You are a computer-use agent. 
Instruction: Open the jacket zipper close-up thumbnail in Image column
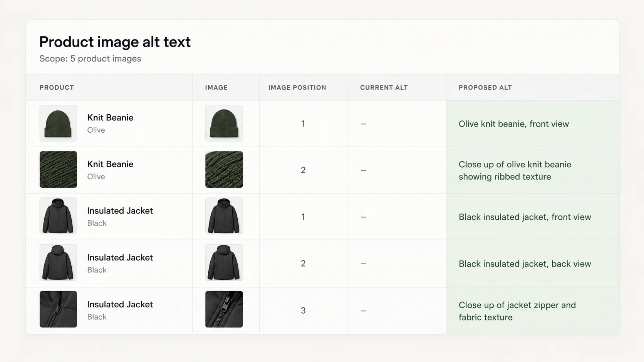(224, 309)
